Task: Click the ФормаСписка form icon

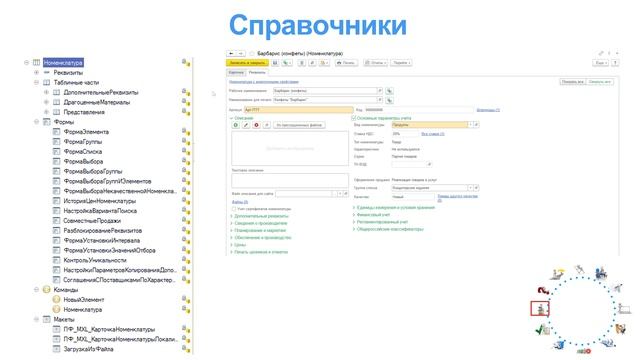Action: point(56,151)
